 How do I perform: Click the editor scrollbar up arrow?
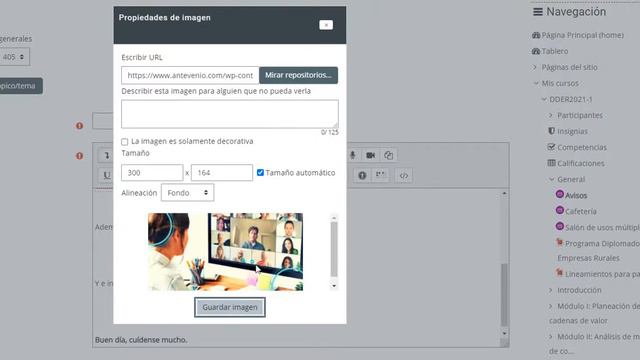pyautogui.click(x=504, y=193)
